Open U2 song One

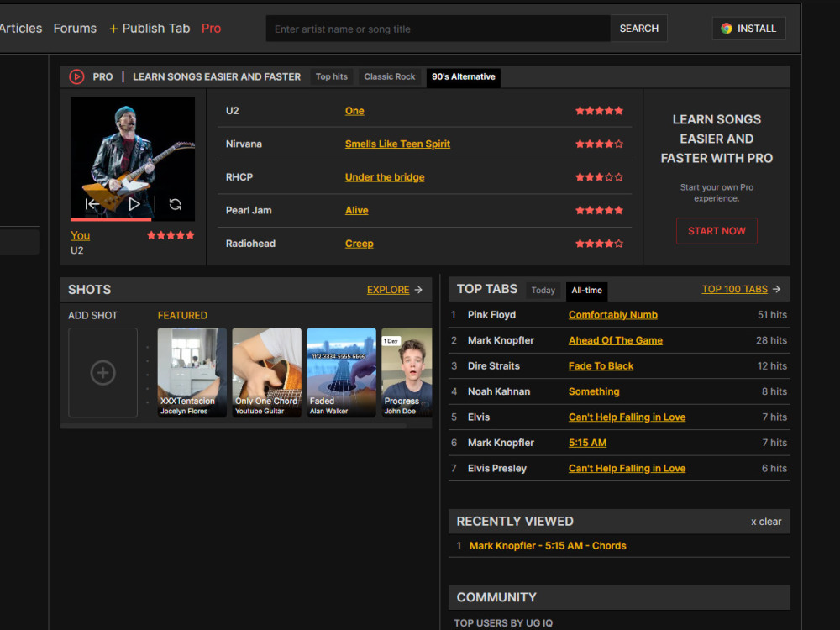[354, 111]
